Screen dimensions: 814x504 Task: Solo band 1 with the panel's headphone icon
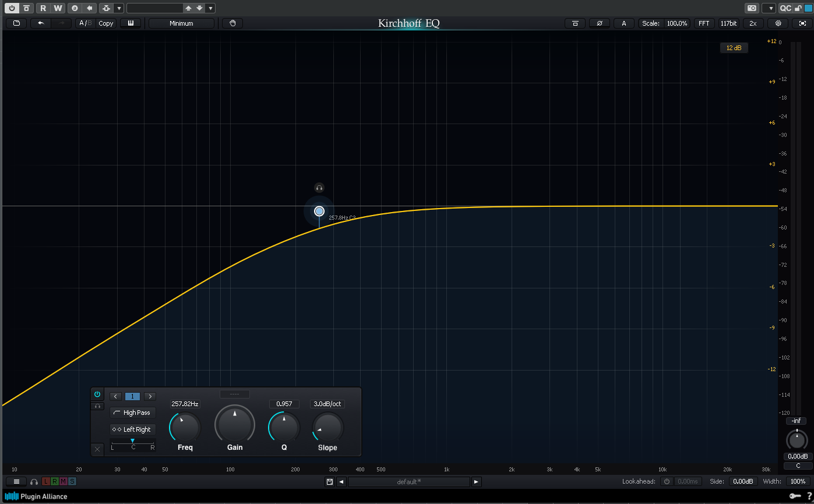click(97, 406)
